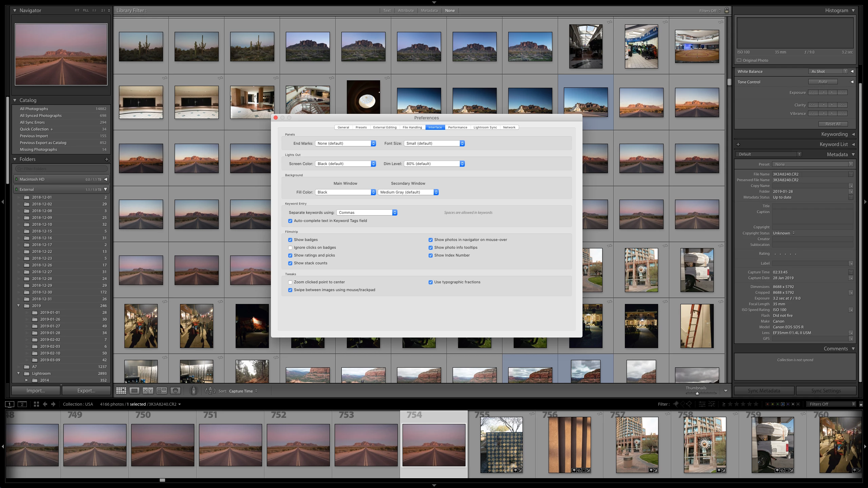Enable Ignore clicks on badges
The height and width of the screenshot is (488, 868).
click(290, 248)
